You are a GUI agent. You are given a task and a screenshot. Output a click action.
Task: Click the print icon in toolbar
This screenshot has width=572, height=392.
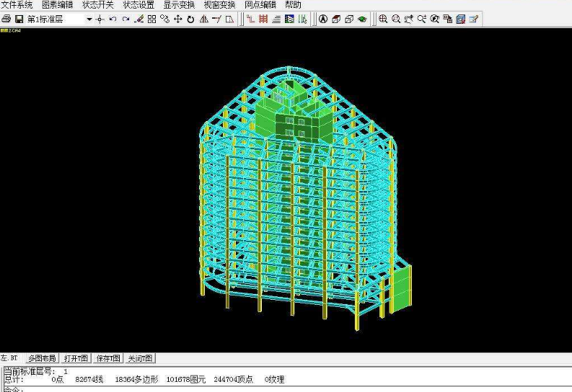tap(6, 19)
